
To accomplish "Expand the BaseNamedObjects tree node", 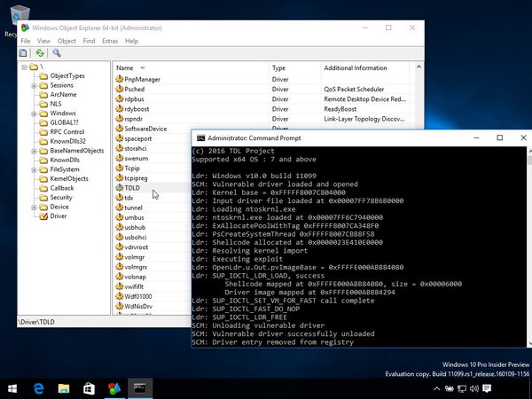I will pos(34,151).
